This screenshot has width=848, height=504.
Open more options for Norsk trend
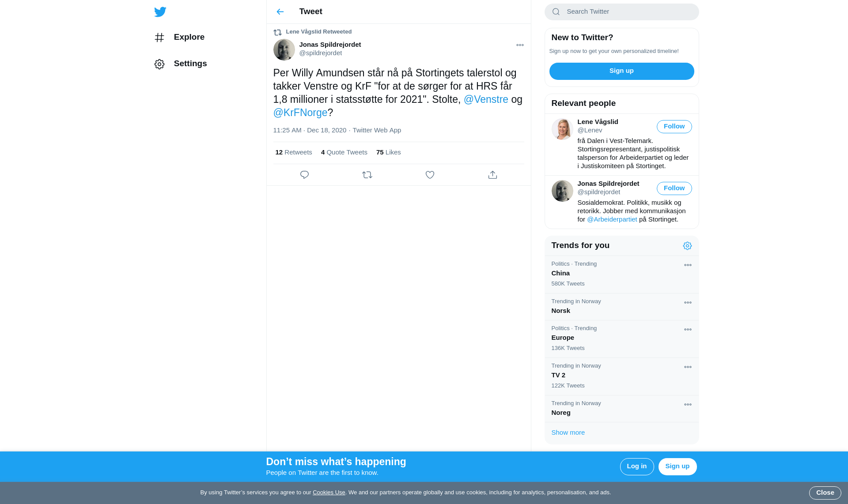click(x=688, y=303)
